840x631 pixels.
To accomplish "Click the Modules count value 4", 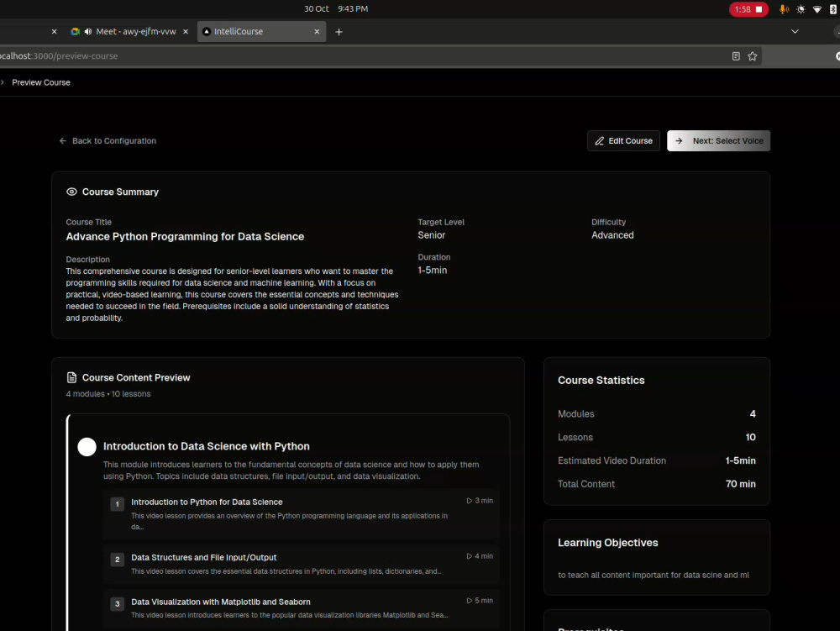I will click(753, 414).
